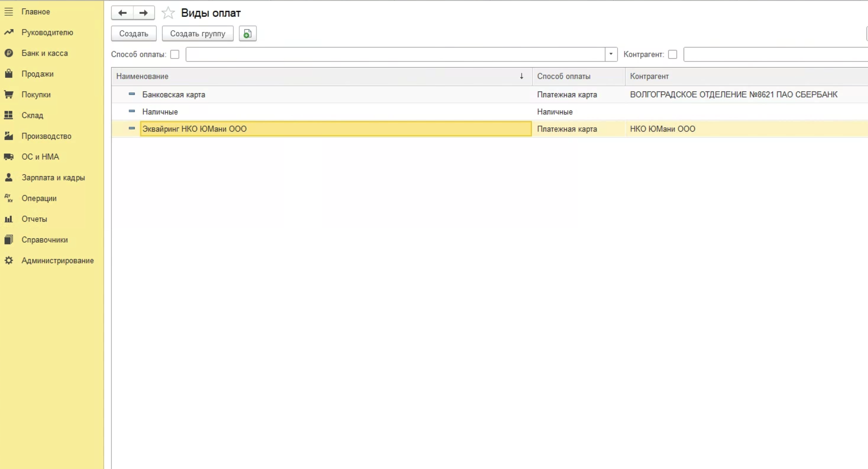Open Зарплата и кадры section
This screenshot has height=469, width=868.
point(53,178)
